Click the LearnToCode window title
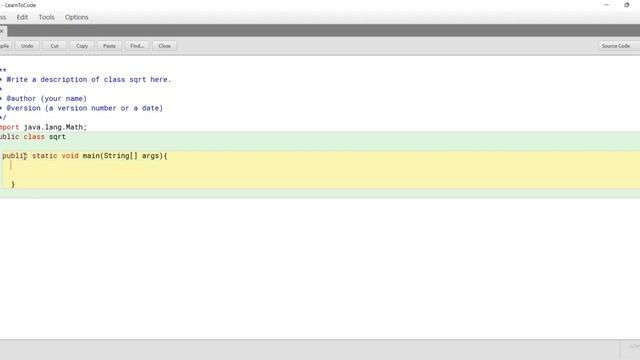This screenshot has height=360, width=640. click(x=20, y=5)
